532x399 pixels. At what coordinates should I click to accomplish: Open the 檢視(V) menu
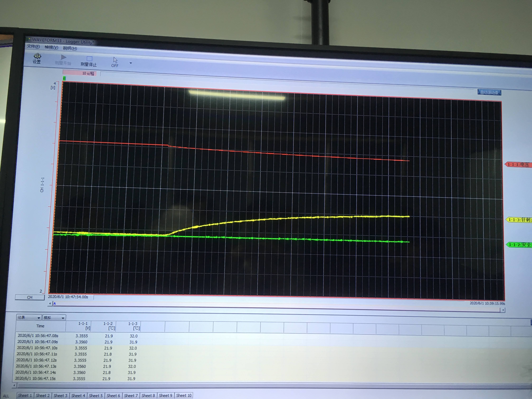51,47
